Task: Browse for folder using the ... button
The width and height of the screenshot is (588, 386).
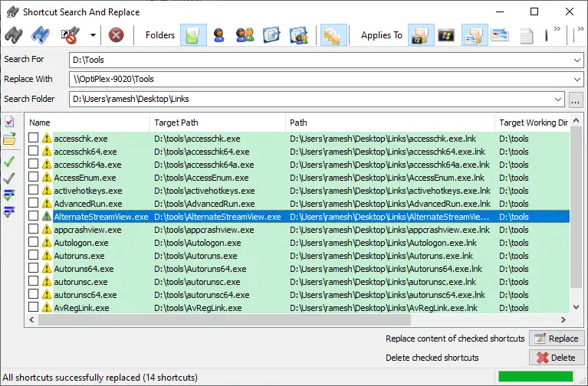Action: click(x=576, y=100)
